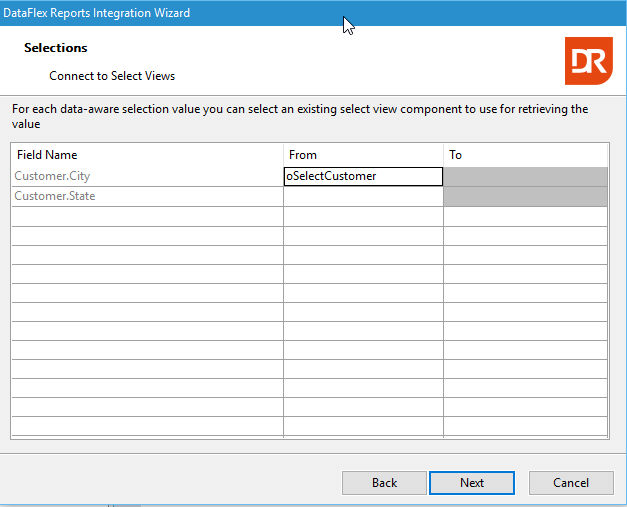Click the From cell for Customer.State
This screenshot has height=507, width=627.
tap(363, 196)
